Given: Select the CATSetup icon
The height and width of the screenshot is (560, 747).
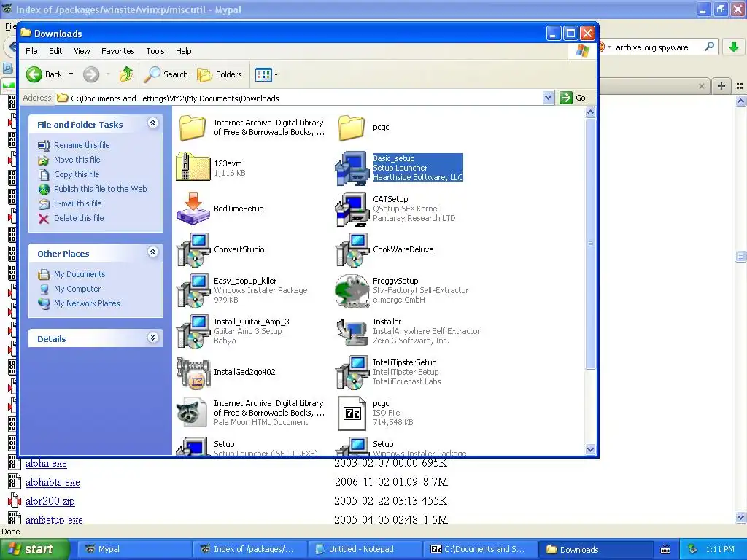Looking at the screenshot, I should (x=352, y=209).
